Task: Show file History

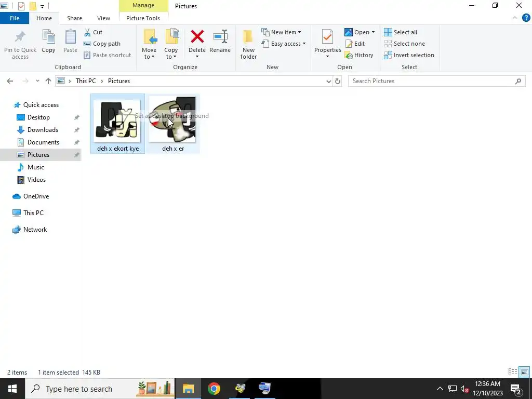Action: click(x=359, y=55)
